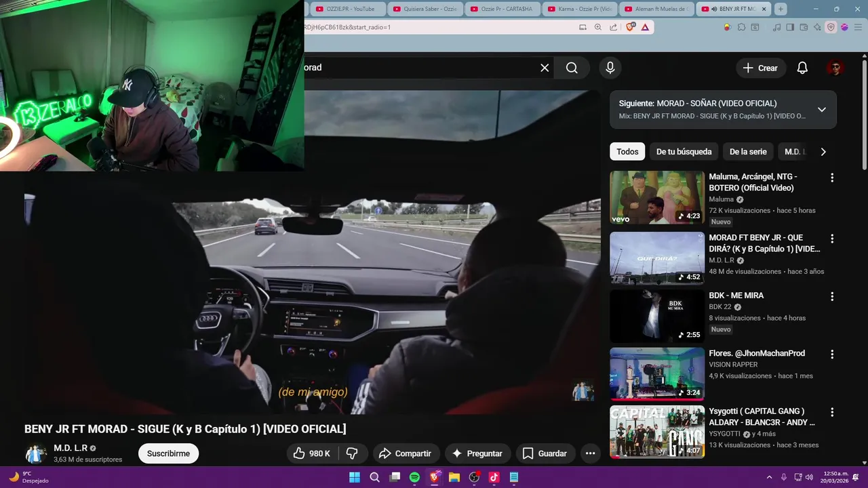Open a new browser tab
The image size is (868, 488).
[x=781, y=9]
